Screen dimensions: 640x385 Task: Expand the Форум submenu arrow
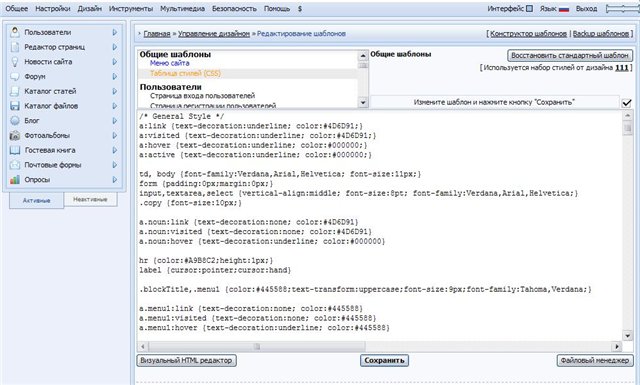click(115, 76)
